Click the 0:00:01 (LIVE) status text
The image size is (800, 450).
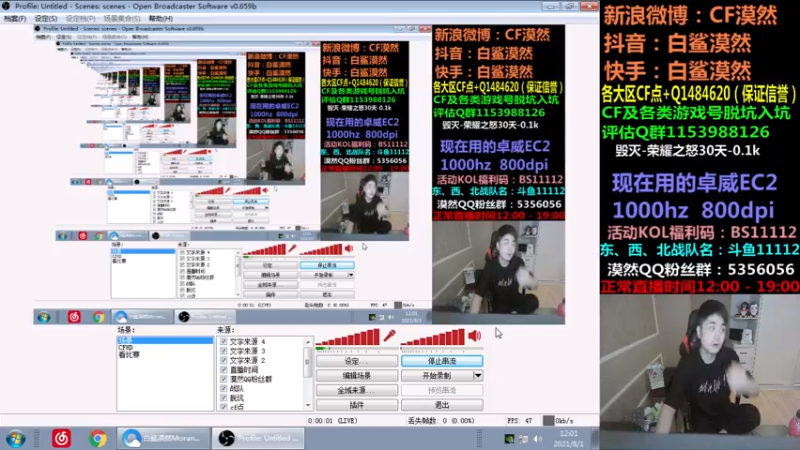click(x=333, y=421)
